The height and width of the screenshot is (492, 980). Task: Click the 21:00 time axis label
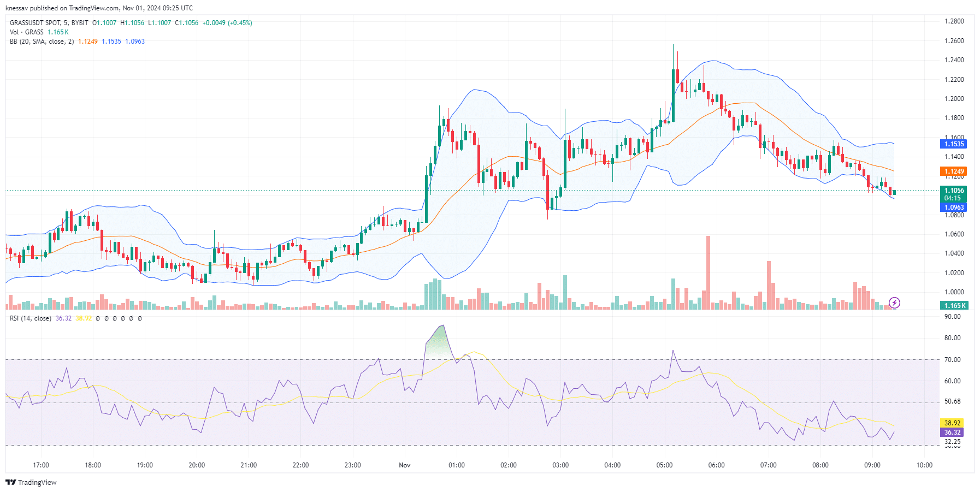coord(249,465)
